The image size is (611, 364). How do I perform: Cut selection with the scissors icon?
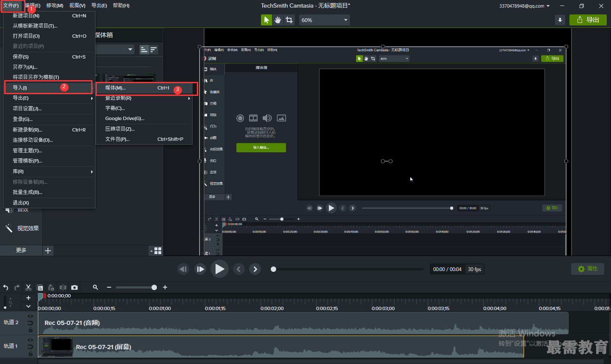[x=28, y=288]
